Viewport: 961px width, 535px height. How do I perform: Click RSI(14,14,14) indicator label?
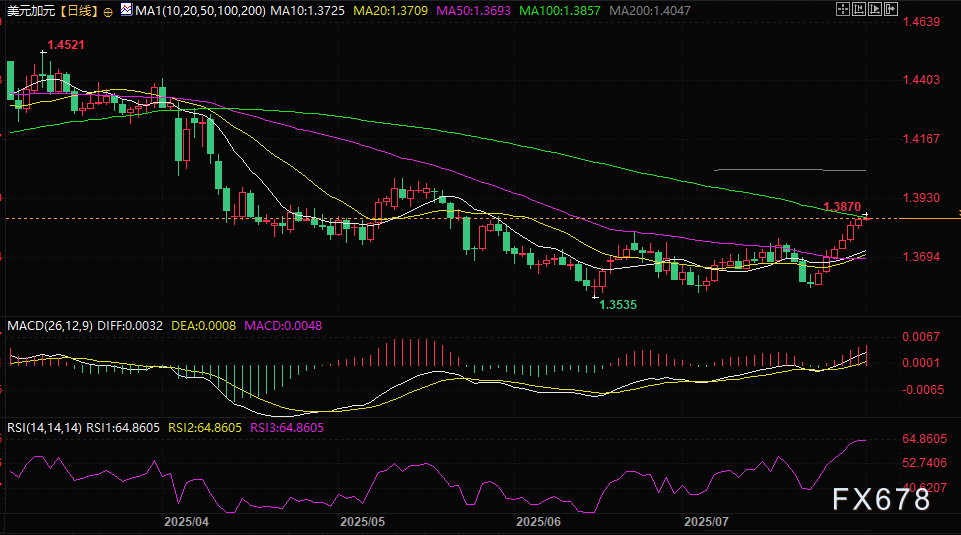[x=44, y=427]
